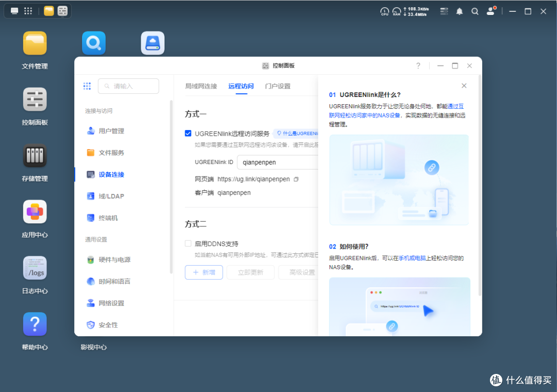This screenshot has width=557, height=392.
Task: Open the 文件管理 desktop icon
Action: point(35,43)
